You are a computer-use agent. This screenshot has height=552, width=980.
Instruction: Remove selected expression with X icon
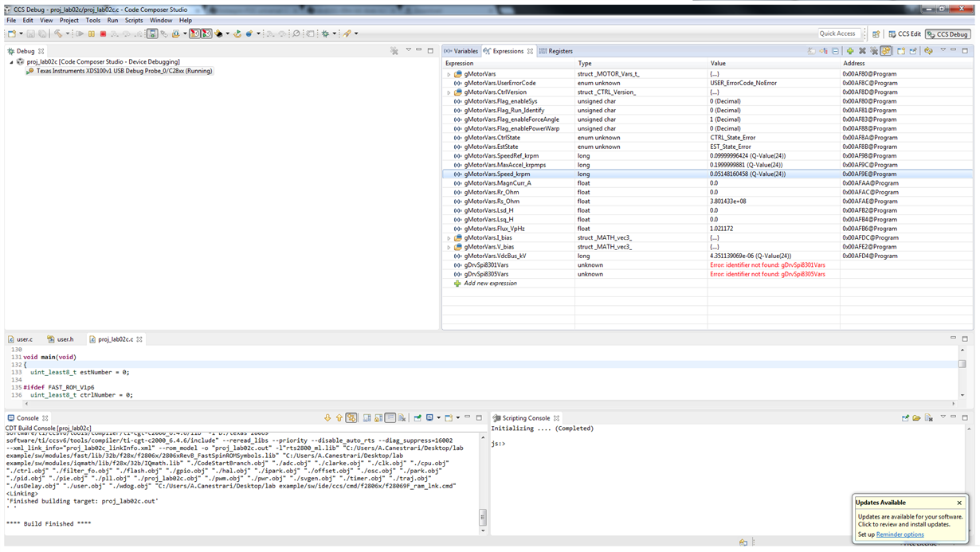coord(862,51)
